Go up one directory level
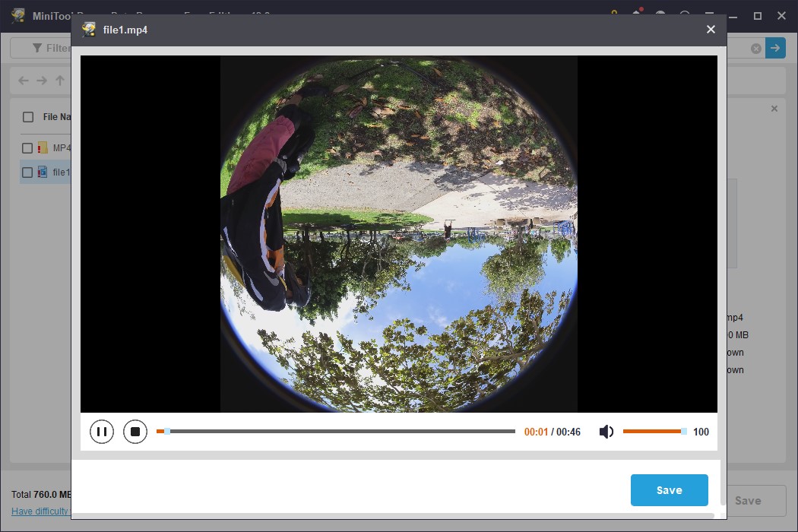This screenshot has width=798, height=532. [x=60, y=80]
